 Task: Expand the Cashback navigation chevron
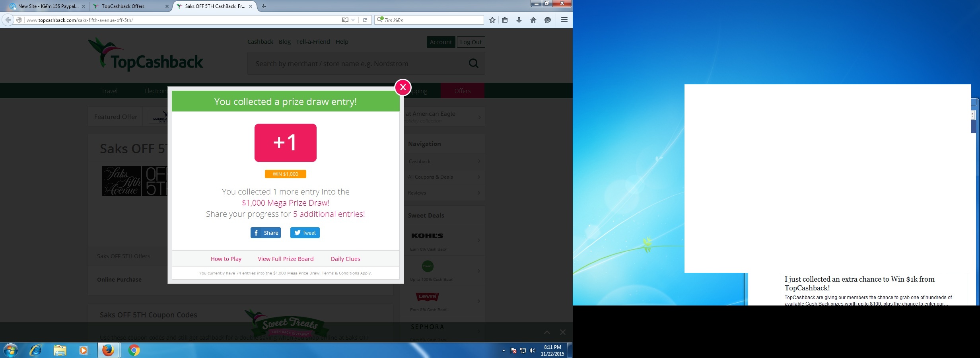coord(479,161)
